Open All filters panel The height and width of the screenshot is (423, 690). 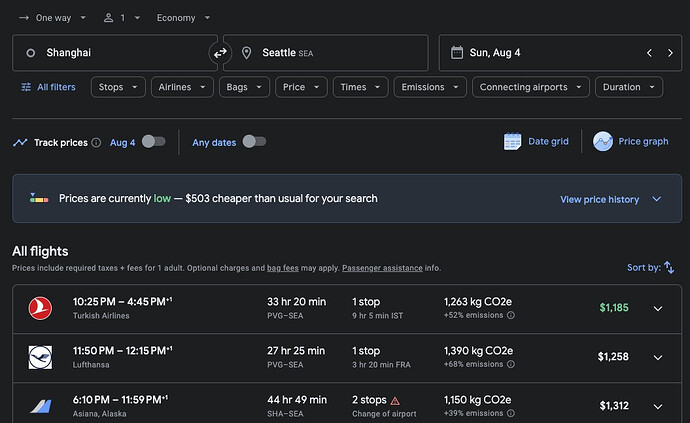[48, 87]
